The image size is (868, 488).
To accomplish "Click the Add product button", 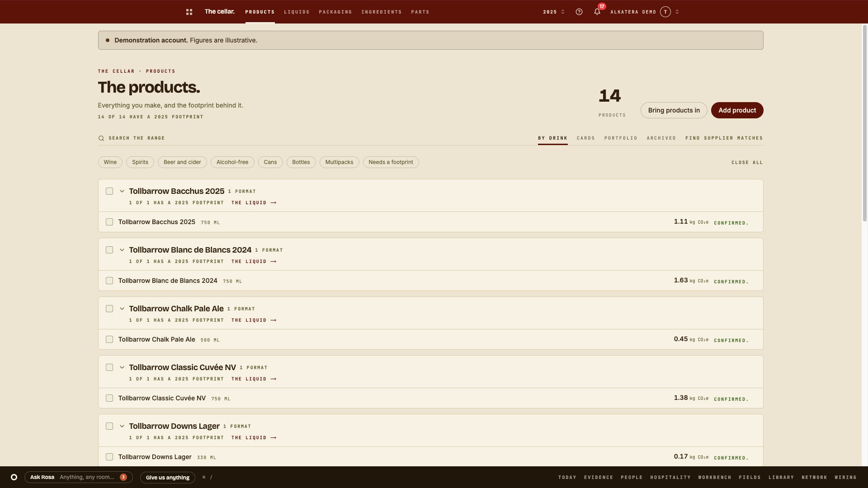I will click(x=737, y=110).
